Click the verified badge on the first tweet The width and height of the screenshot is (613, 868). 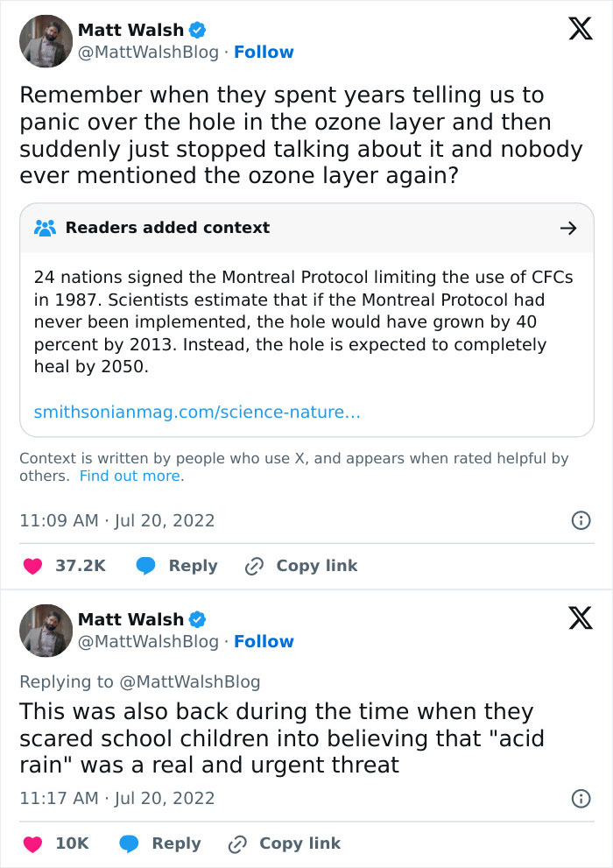click(198, 30)
